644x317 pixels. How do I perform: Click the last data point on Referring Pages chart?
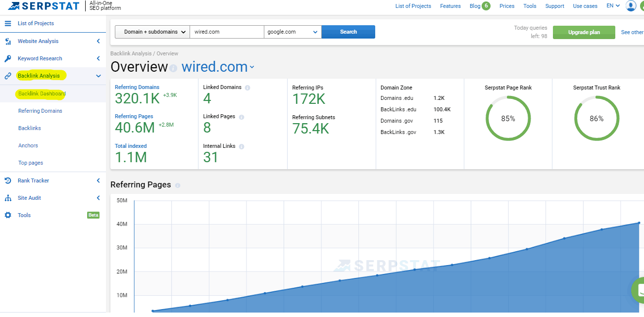[x=639, y=223]
